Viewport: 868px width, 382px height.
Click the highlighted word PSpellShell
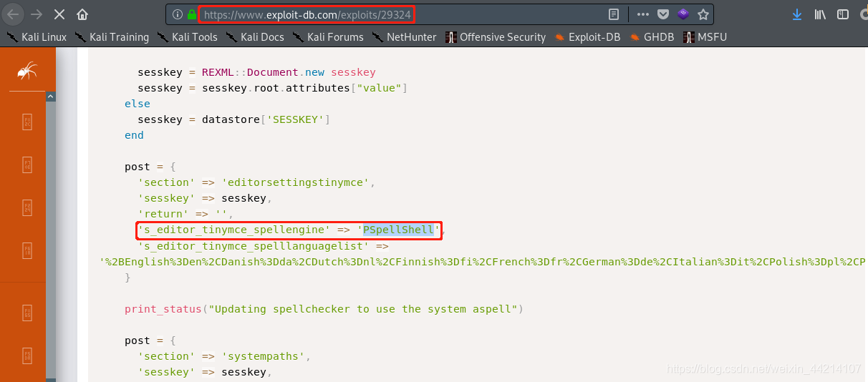[x=398, y=230]
